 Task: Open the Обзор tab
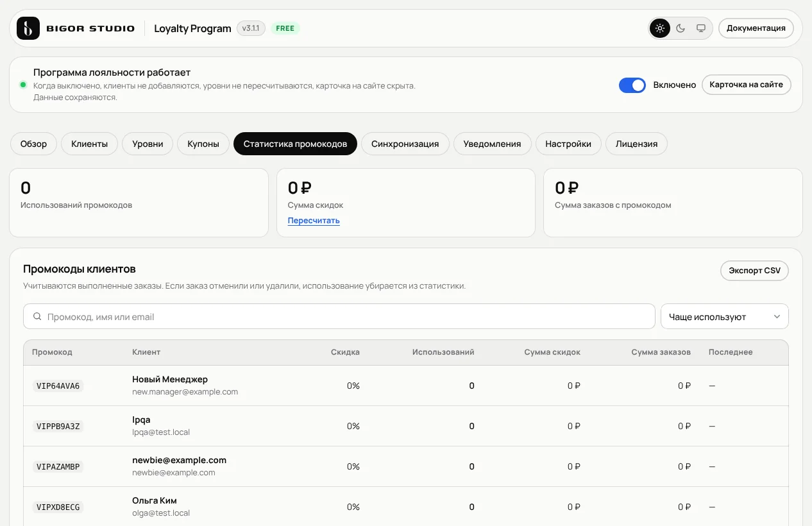pyautogui.click(x=33, y=144)
